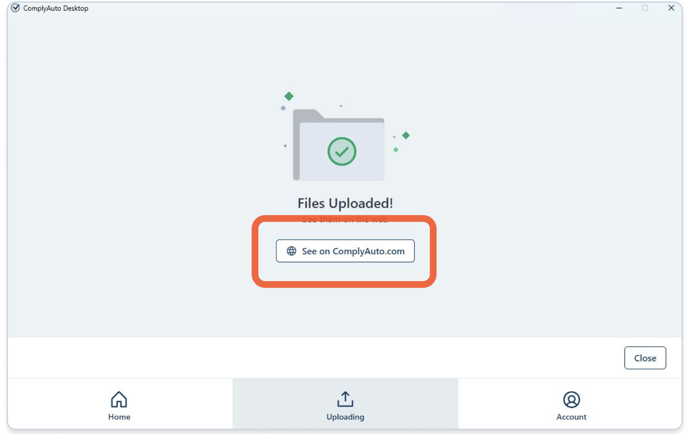Click the Account person icon

tap(571, 399)
